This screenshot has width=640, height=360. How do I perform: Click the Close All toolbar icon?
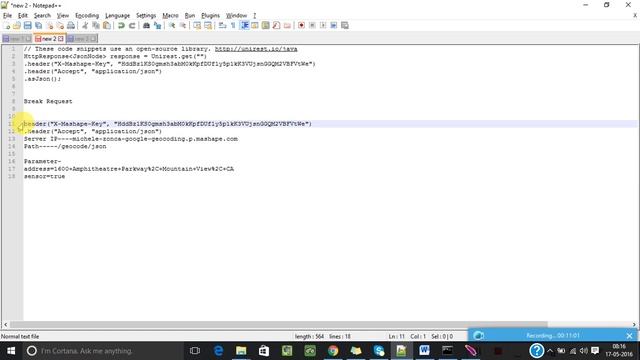(x=60, y=25)
